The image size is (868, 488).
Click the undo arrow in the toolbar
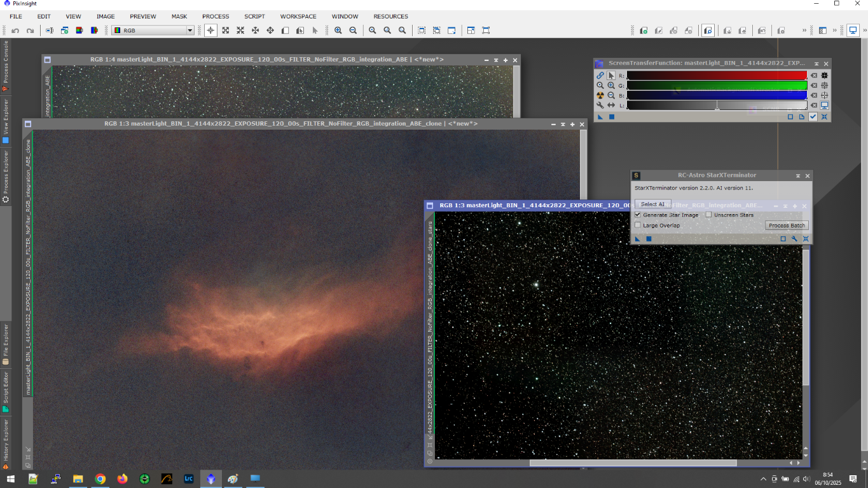click(x=15, y=30)
